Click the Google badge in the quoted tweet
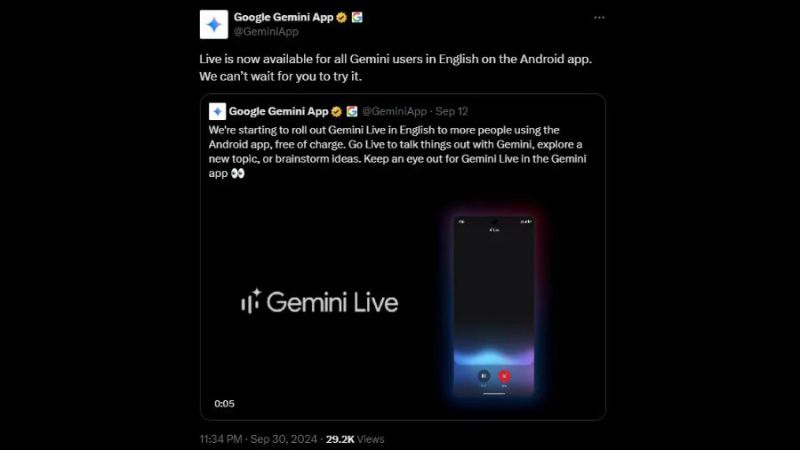This screenshot has height=450, width=800. (352, 111)
